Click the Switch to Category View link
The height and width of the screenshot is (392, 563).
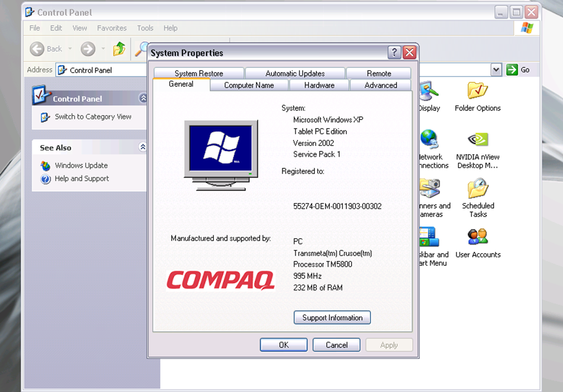point(93,117)
